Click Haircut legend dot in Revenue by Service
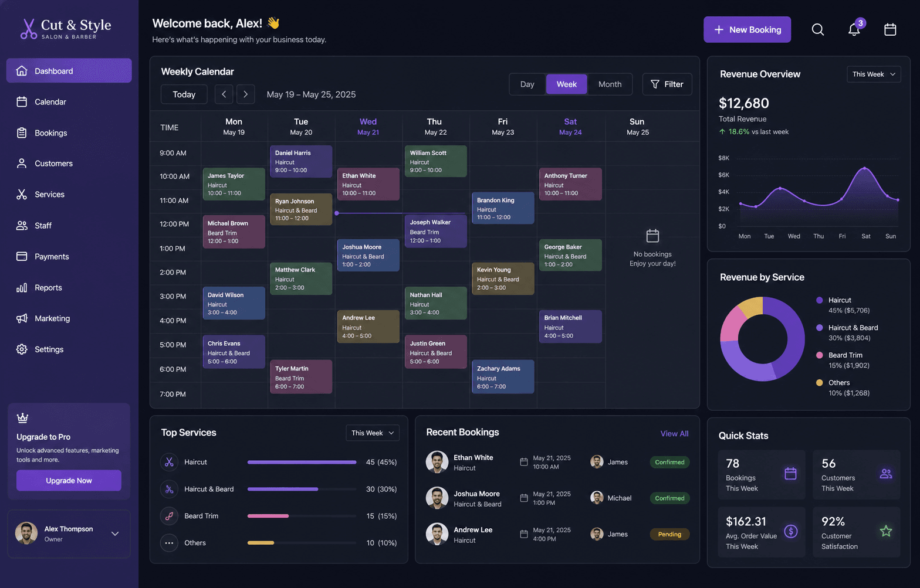 click(819, 300)
